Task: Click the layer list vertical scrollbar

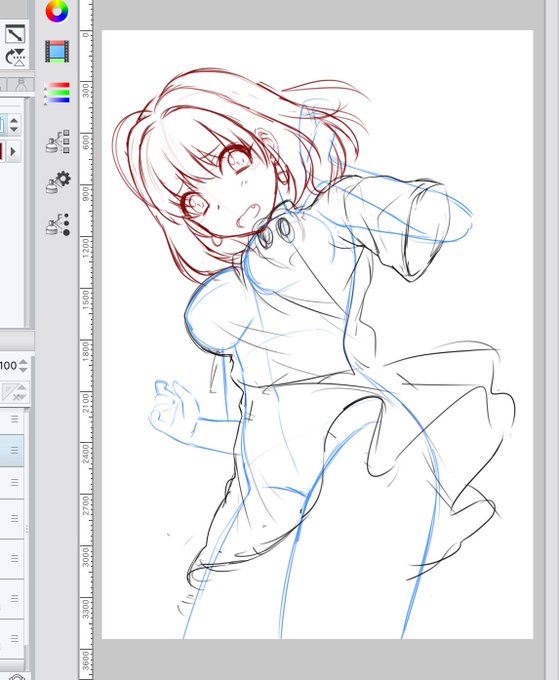Action: 27,529
